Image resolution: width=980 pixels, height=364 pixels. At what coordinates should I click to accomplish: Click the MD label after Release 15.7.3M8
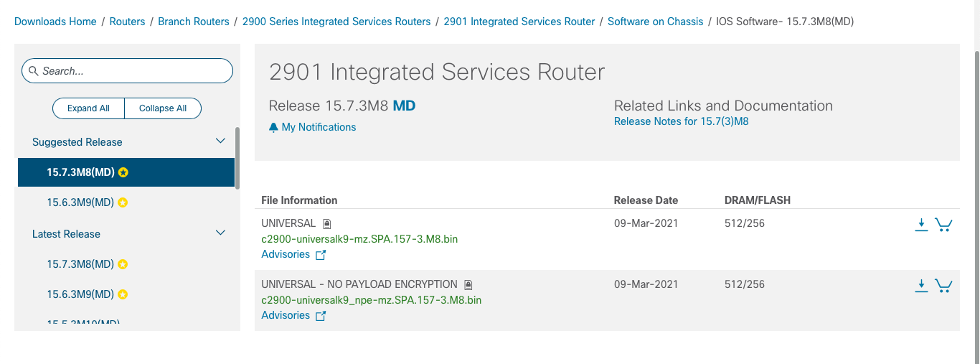405,106
